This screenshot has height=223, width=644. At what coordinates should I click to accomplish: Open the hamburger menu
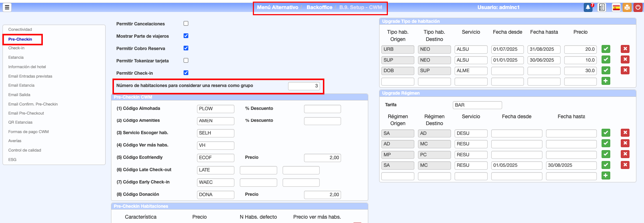(7, 7)
